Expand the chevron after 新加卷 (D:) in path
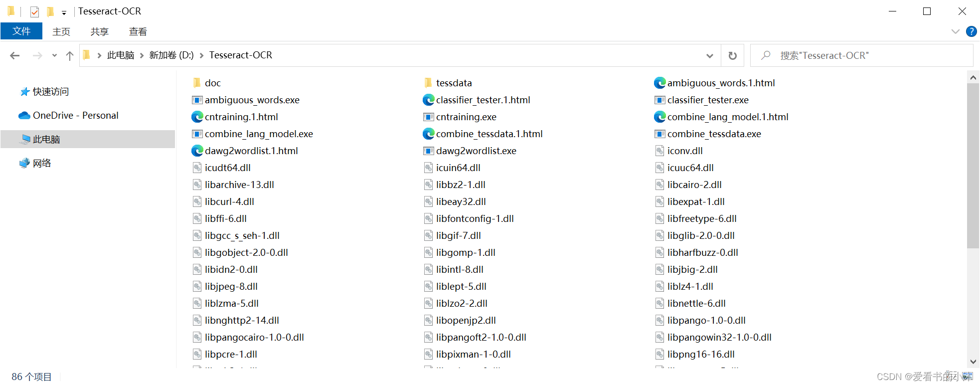This screenshot has height=386, width=980. point(202,55)
